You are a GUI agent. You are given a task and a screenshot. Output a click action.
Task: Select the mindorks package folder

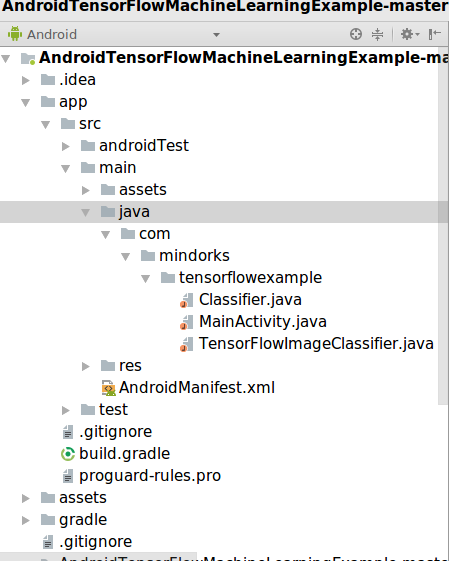point(194,256)
